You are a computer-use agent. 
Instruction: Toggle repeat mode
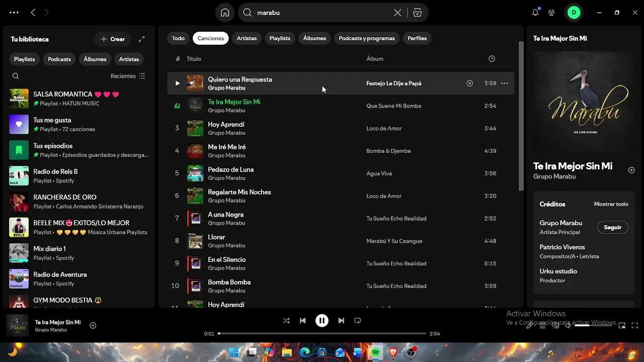click(x=357, y=321)
